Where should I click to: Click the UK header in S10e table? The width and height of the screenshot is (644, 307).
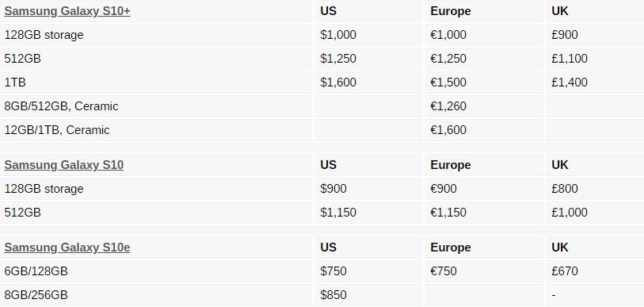coord(560,248)
